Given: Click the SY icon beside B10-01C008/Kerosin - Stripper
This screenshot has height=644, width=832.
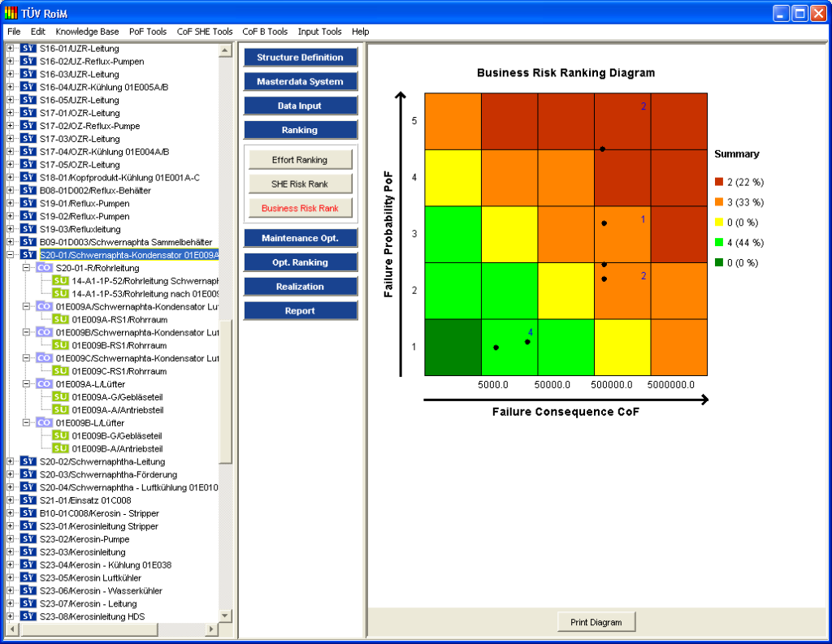Looking at the screenshot, I should coord(28,513).
